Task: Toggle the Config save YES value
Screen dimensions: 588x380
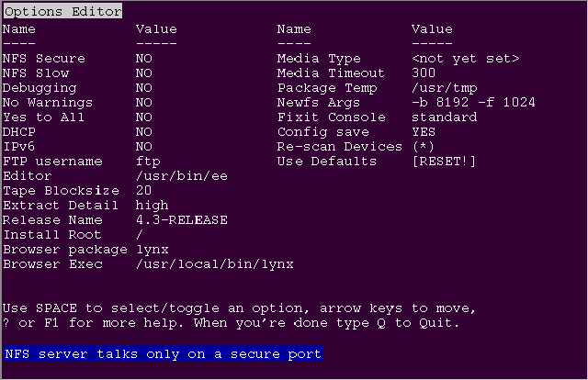Action: click(424, 132)
